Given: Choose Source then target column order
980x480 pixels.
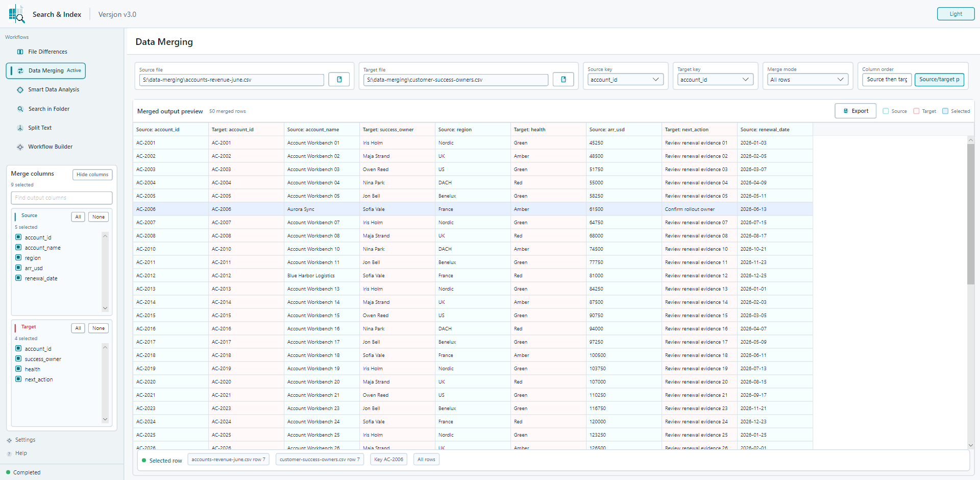Looking at the screenshot, I should [x=887, y=80].
